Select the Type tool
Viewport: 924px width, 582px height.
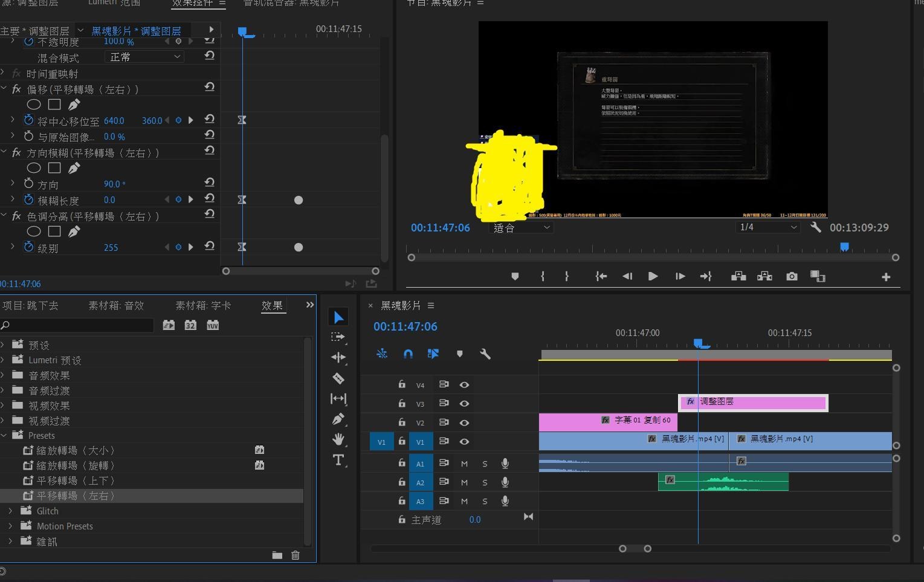tap(338, 460)
